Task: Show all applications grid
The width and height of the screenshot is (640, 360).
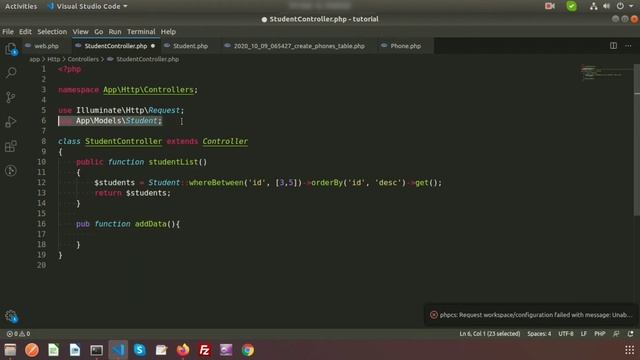Action: click(629, 350)
